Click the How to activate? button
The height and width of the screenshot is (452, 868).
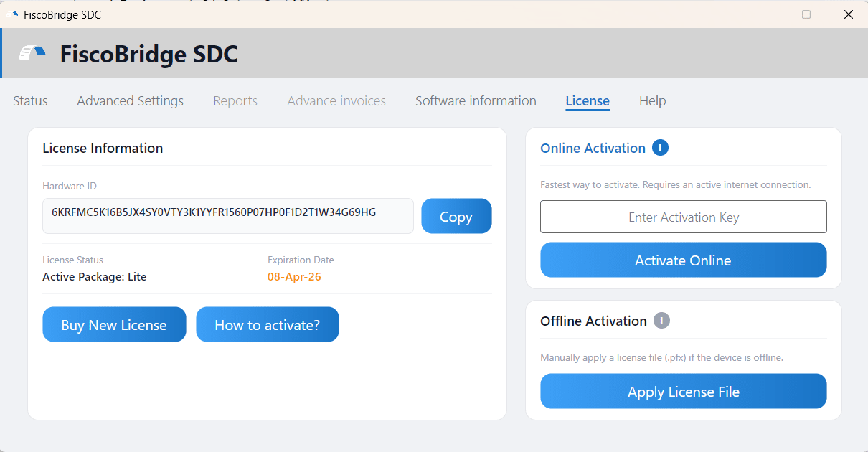pyautogui.click(x=268, y=324)
